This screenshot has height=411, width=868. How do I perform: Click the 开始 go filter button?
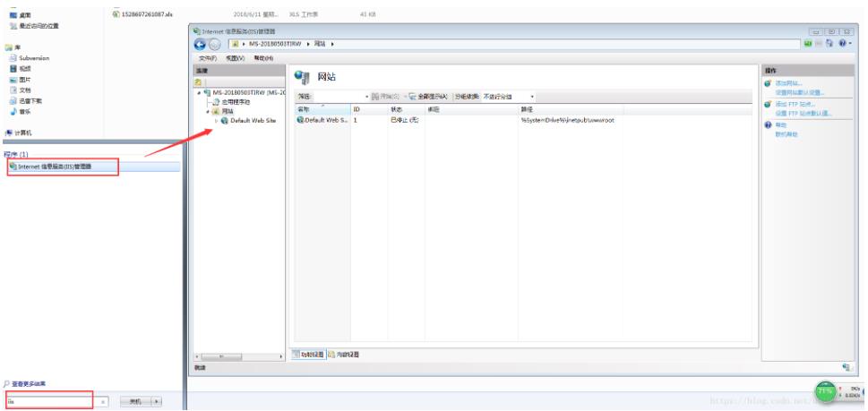tap(384, 96)
